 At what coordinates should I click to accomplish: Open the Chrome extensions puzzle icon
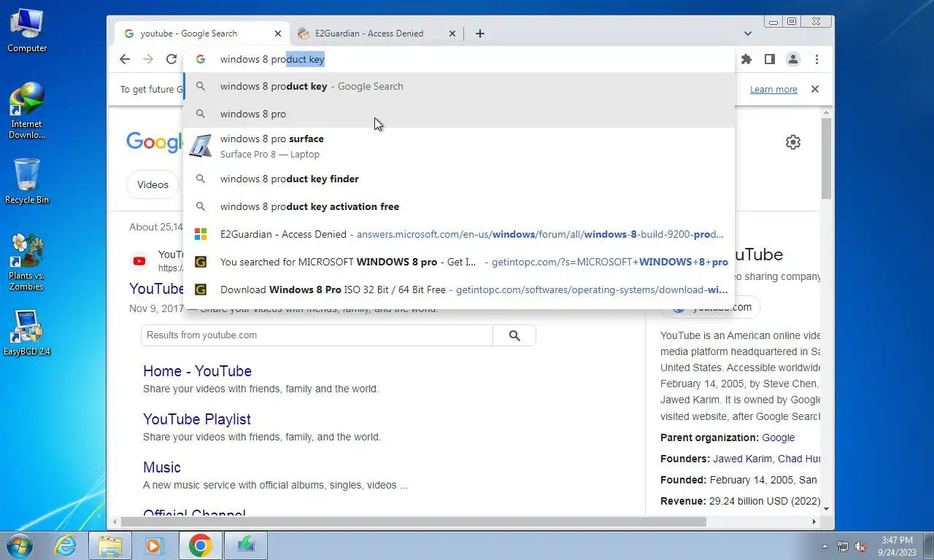click(746, 59)
